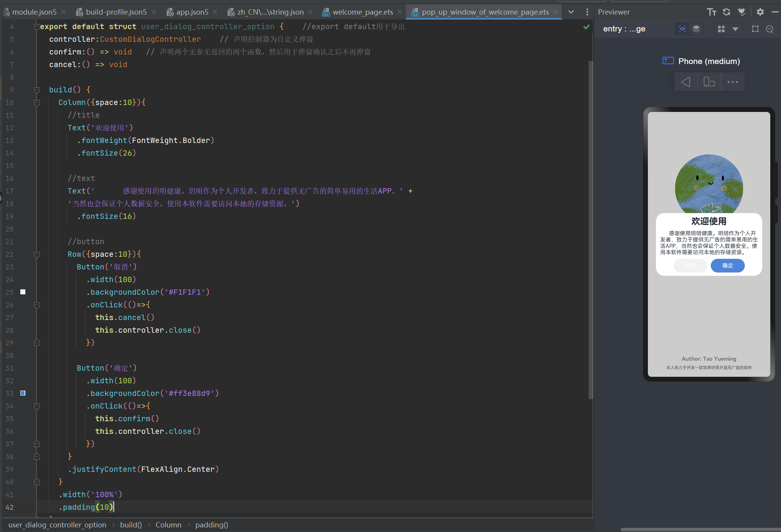The height and width of the screenshot is (532, 781).
Task: Click the Previewer font size (Tt) icon
Action: point(712,12)
